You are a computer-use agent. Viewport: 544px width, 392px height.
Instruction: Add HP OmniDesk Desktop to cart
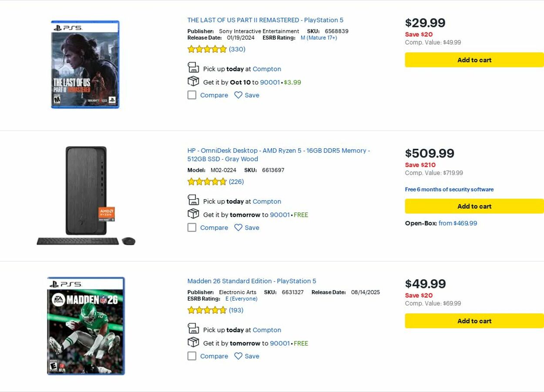pos(474,206)
